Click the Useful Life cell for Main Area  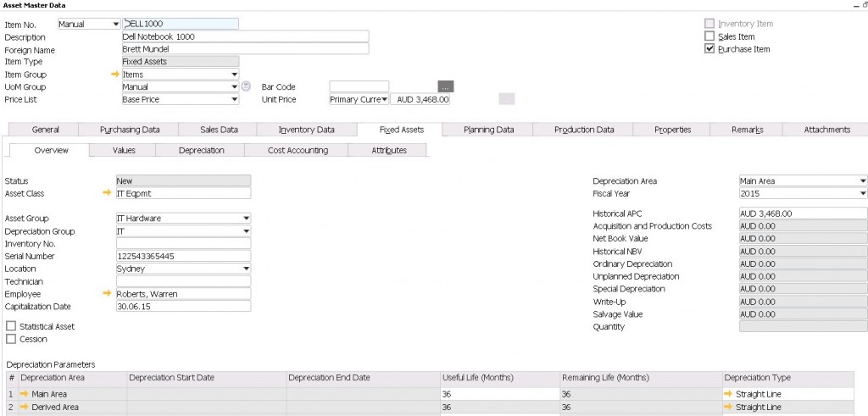(x=498, y=394)
